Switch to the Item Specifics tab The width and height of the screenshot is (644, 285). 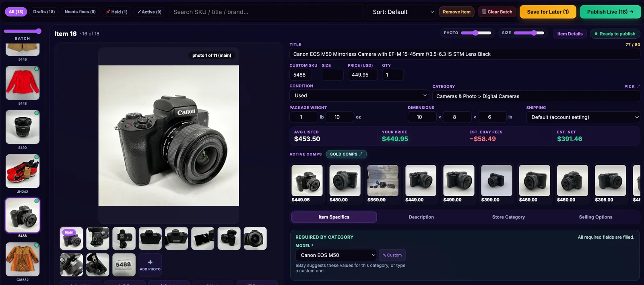[x=334, y=217]
